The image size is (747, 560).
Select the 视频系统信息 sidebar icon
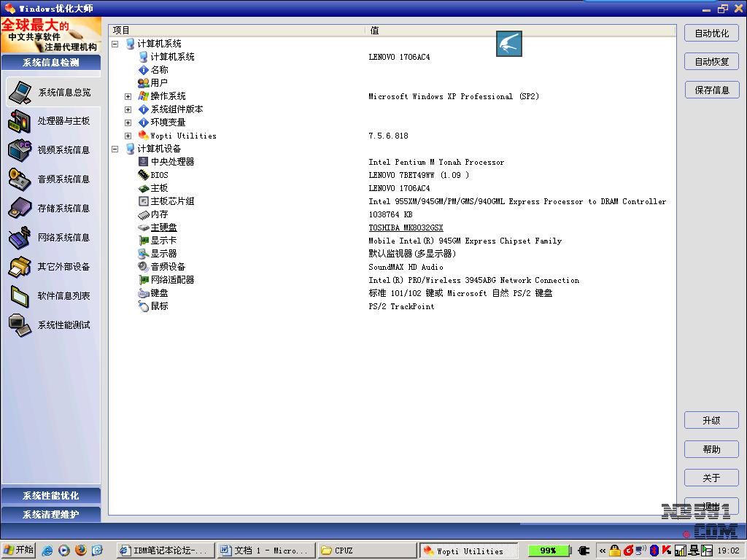point(20,150)
